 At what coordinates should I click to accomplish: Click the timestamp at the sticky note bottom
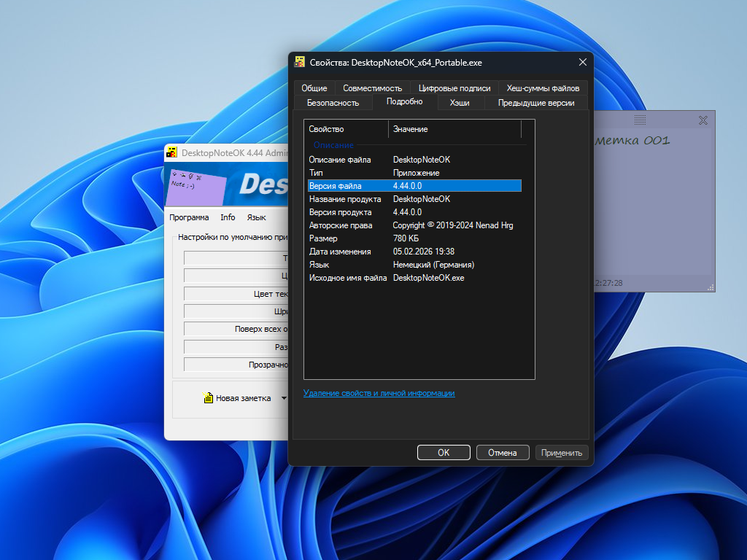(x=609, y=283)
